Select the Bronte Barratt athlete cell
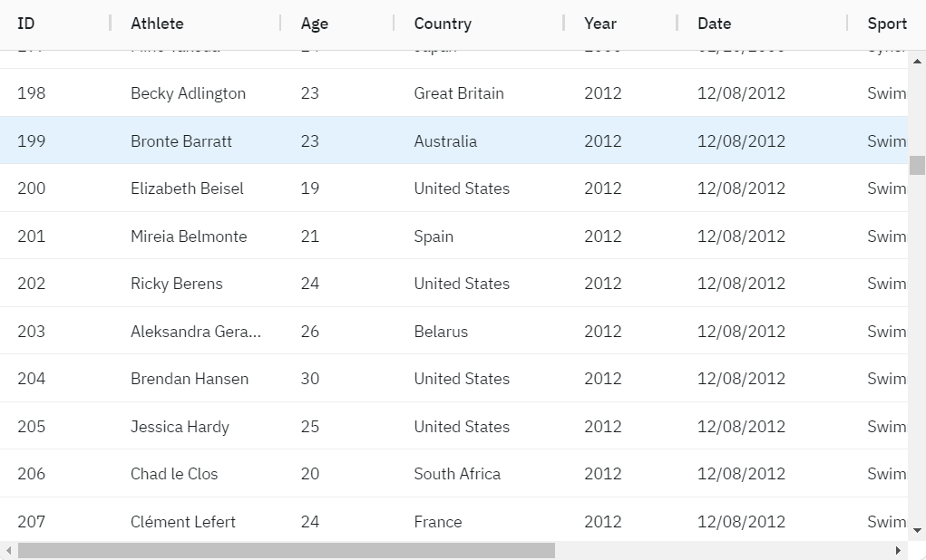926x560 pixels. (181, 141)
